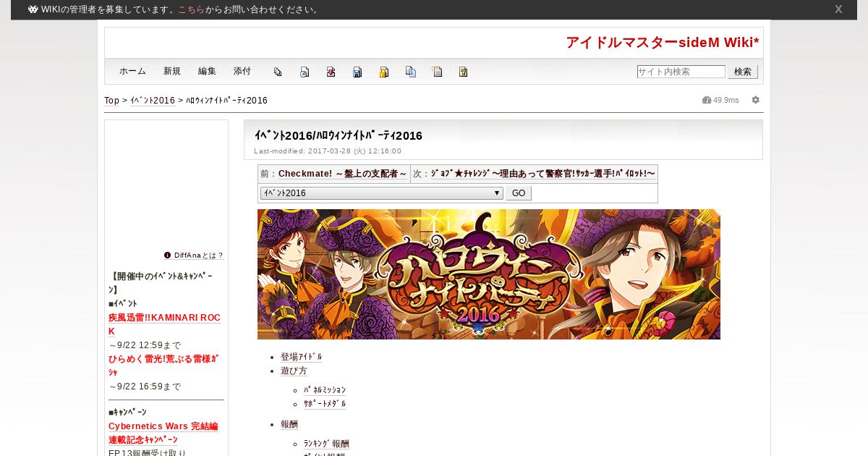Viewport: 868px width, 456px height.
Task: Jump to ﾊﾟﾈﾙﾐｯｼｮﾝ subsection
Action: pos(325,390)
